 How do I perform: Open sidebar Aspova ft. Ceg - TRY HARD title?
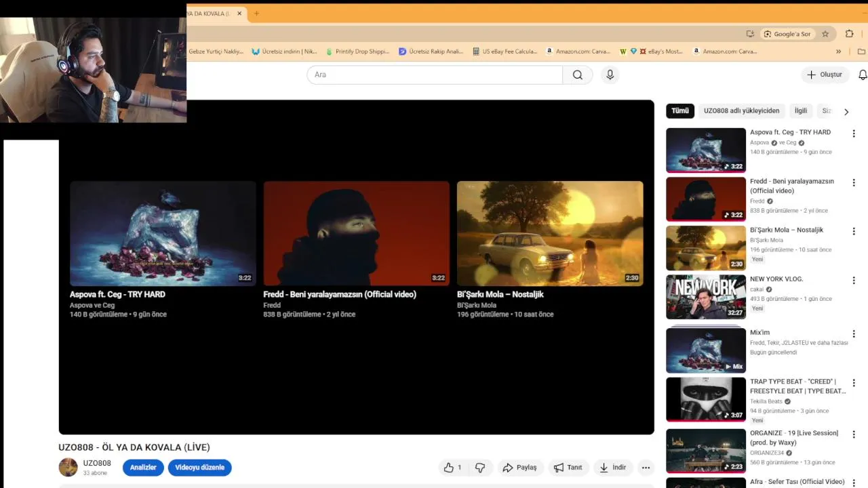pos(790,132)
